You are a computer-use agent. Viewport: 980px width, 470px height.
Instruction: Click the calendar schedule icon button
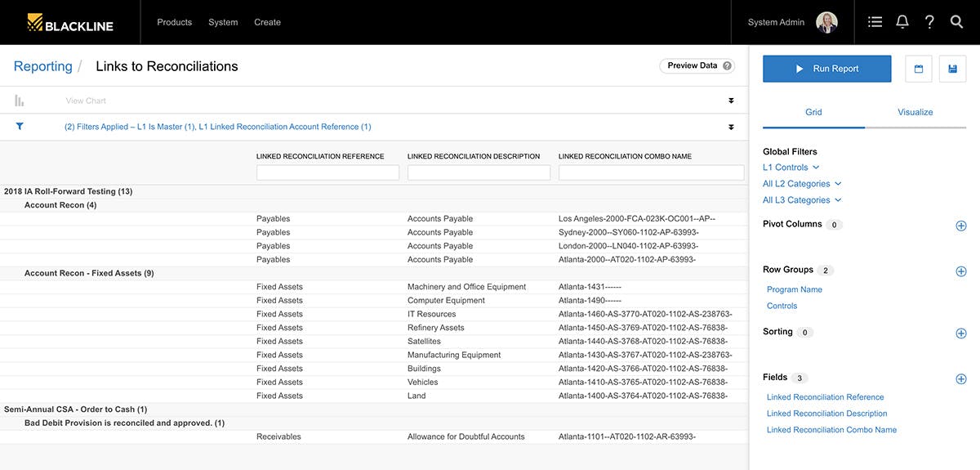919,69
